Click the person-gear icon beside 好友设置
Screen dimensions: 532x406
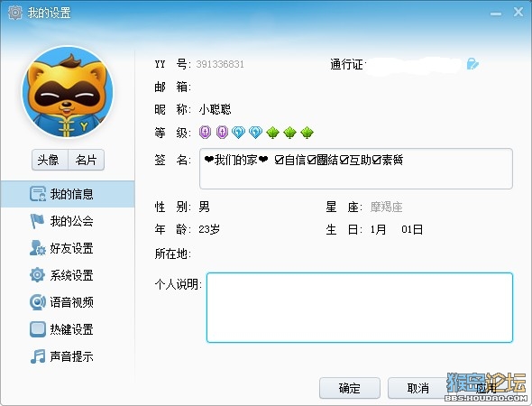37,248
